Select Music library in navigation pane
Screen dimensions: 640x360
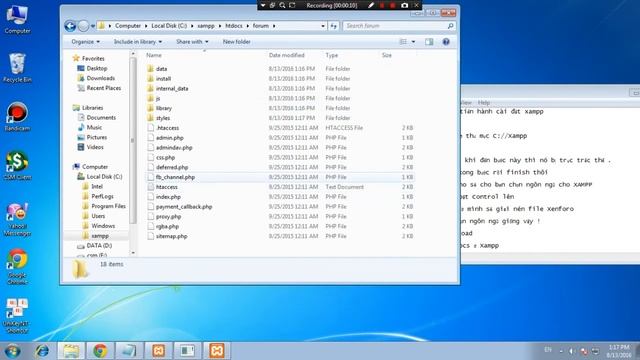(90, 127)
